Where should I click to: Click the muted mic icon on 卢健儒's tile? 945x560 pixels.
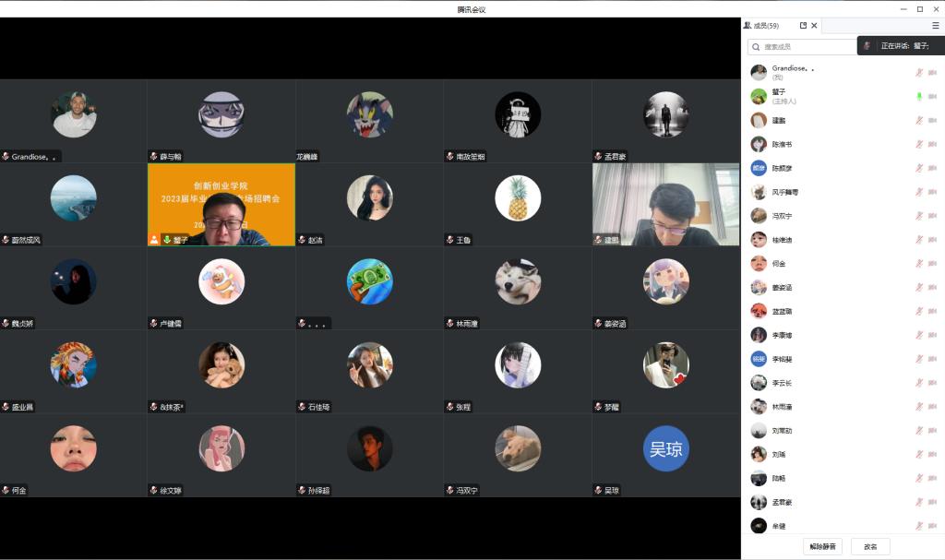(x=153, y=324)
